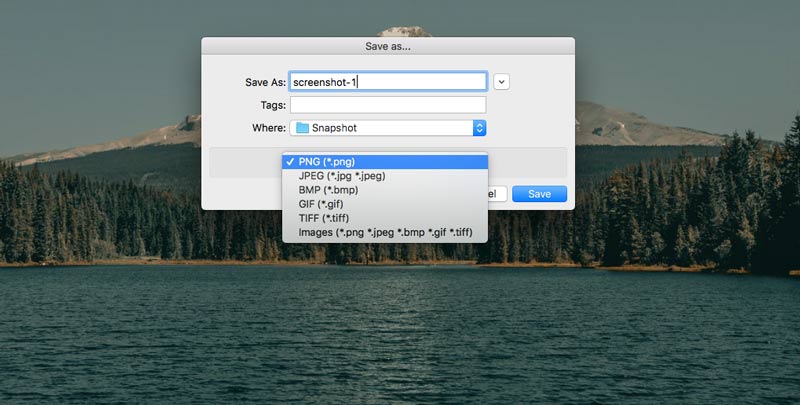
Task: Click the 'Save As:' label text
Action: (265, 82)
